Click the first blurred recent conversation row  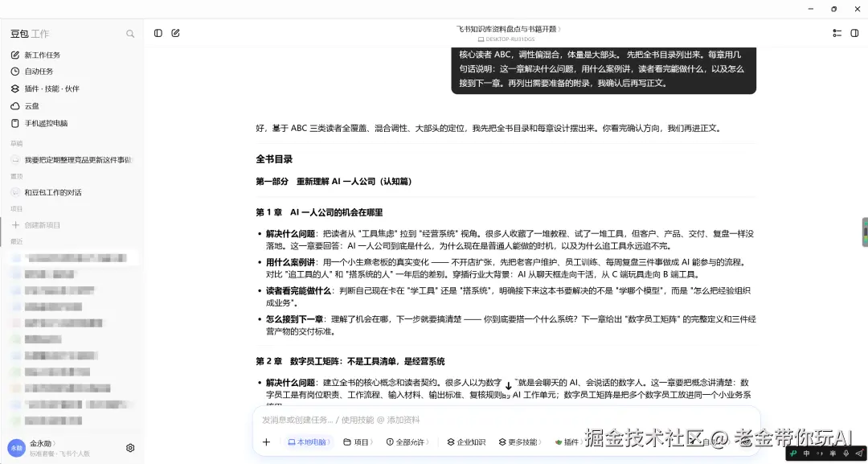(72, 258)
